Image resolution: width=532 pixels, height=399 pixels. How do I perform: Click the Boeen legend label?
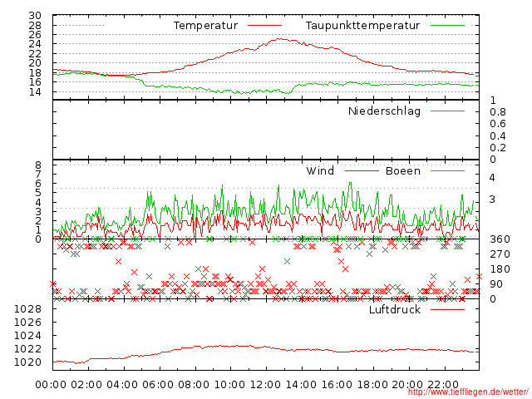tap(402, 170)
